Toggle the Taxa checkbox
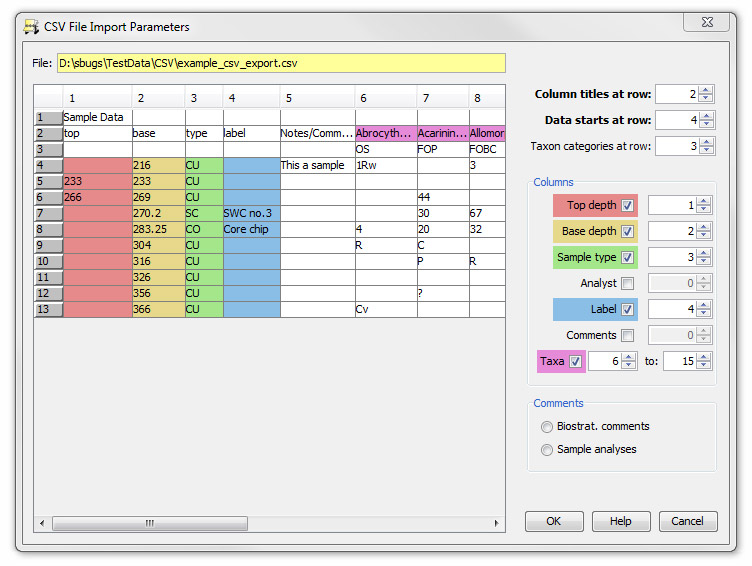Viewport: 752px width, 566px height. coord(576,361)
